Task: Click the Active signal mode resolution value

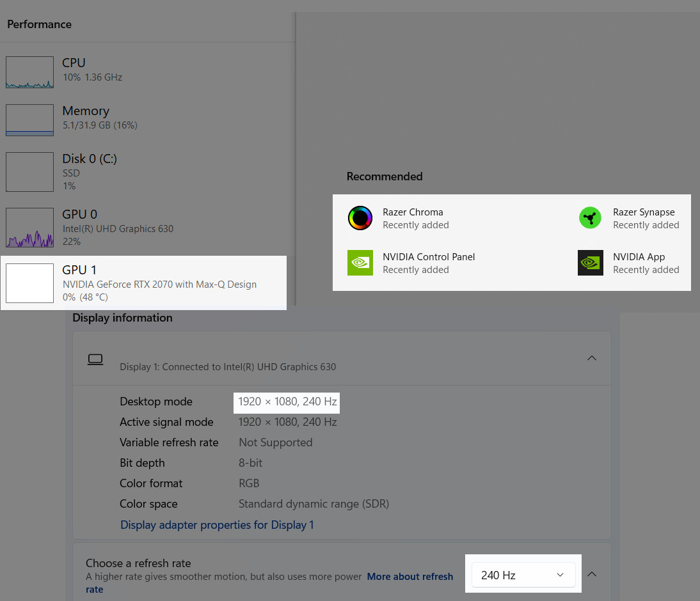Action: [287, 422]
